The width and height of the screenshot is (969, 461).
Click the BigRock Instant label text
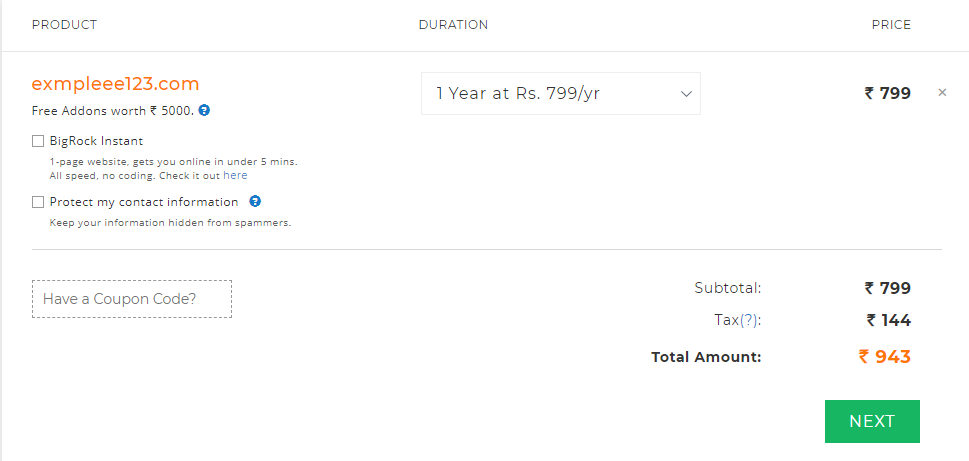tap(96, 141)
